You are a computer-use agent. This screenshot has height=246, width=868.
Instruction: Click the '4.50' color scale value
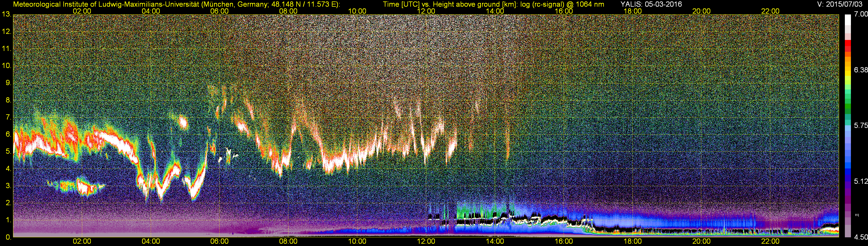click(x=860, y=237)
